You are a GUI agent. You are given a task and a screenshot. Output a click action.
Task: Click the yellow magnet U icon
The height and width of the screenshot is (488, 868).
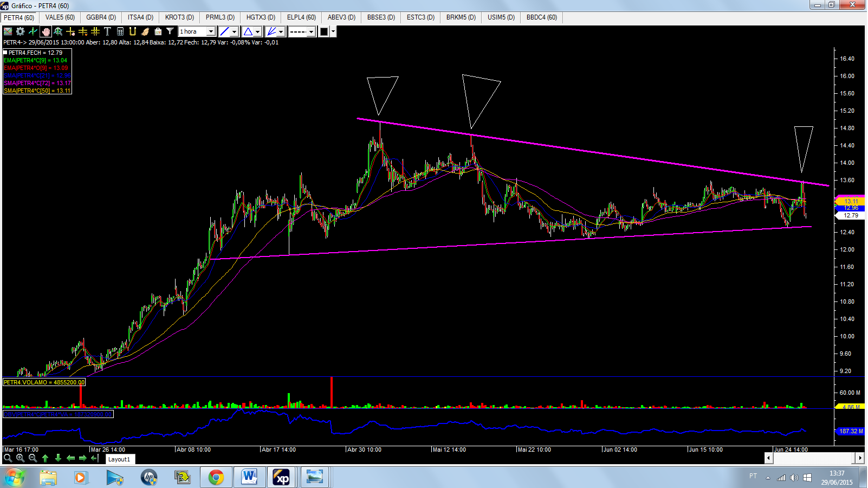pos(133,31)
